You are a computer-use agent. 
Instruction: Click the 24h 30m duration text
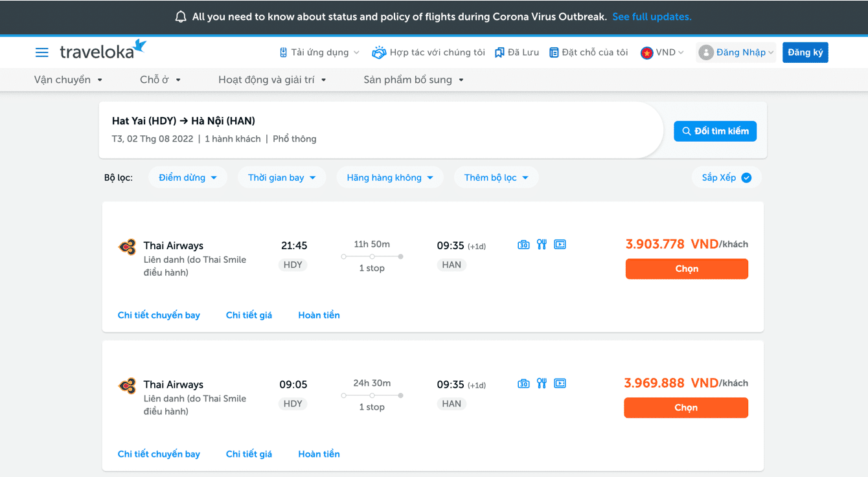(372, 383)
